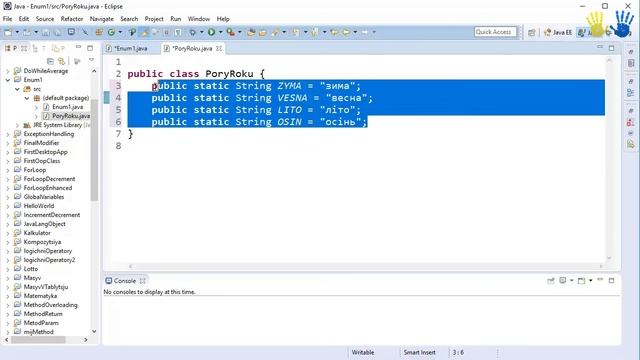The width and height of the screenshot is (640, 360).
Task: Collapse the Enum1 project tree node
Action: [x=8, y=80]
